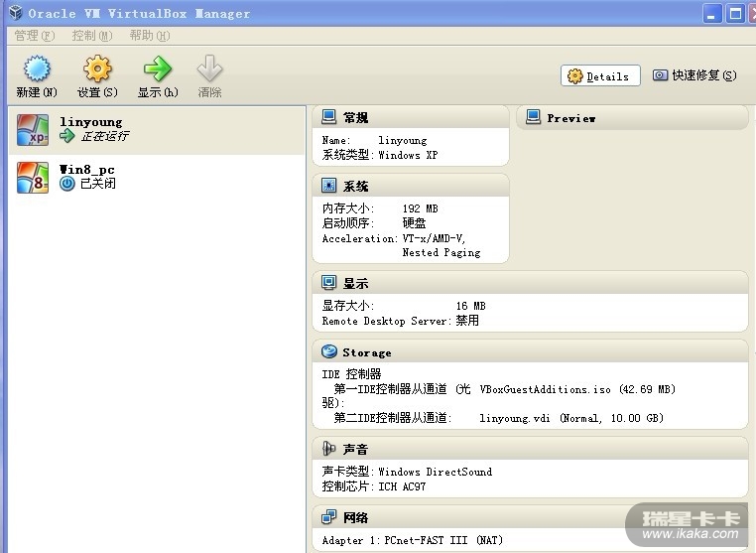Click the 已关闭 status text
This screenshot has width=756, height=553.
click(x=98, y=184)
